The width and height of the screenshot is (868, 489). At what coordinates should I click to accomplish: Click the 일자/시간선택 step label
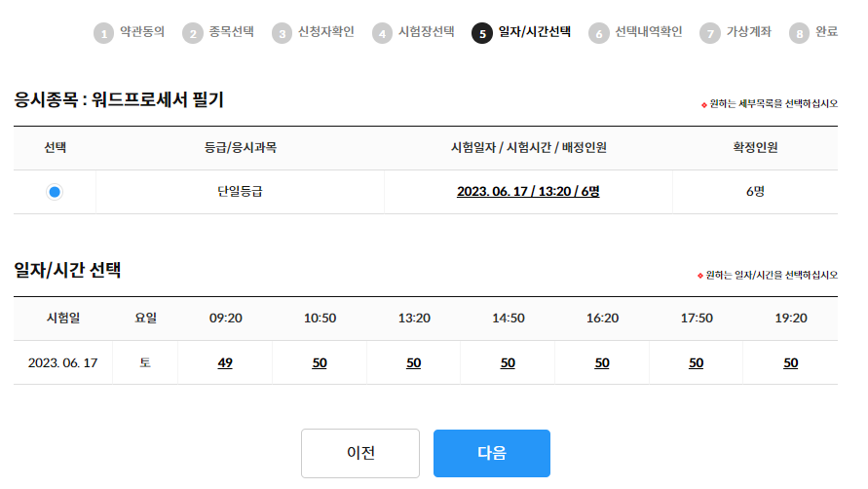tap(535, 32)
